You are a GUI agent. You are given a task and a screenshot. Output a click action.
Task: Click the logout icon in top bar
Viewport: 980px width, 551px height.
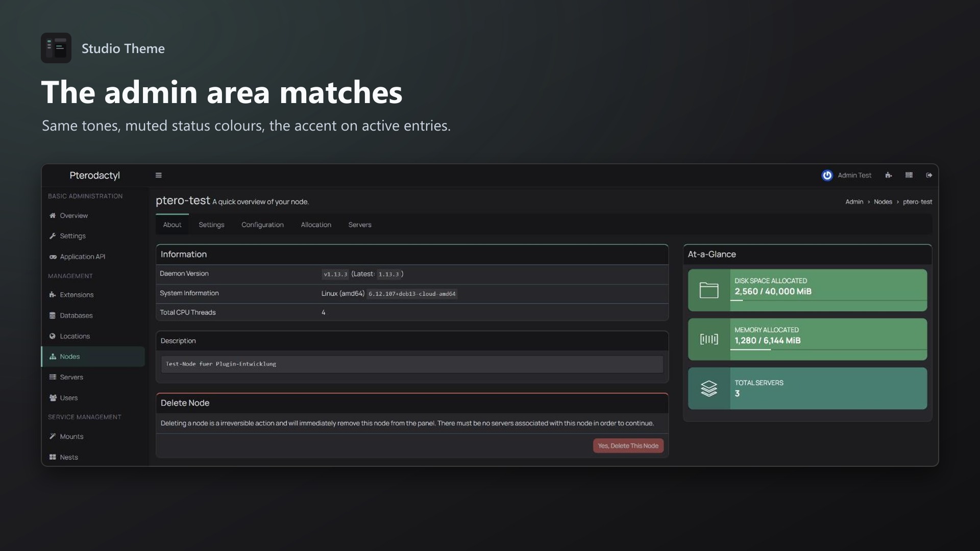click(x=929, y=175)
